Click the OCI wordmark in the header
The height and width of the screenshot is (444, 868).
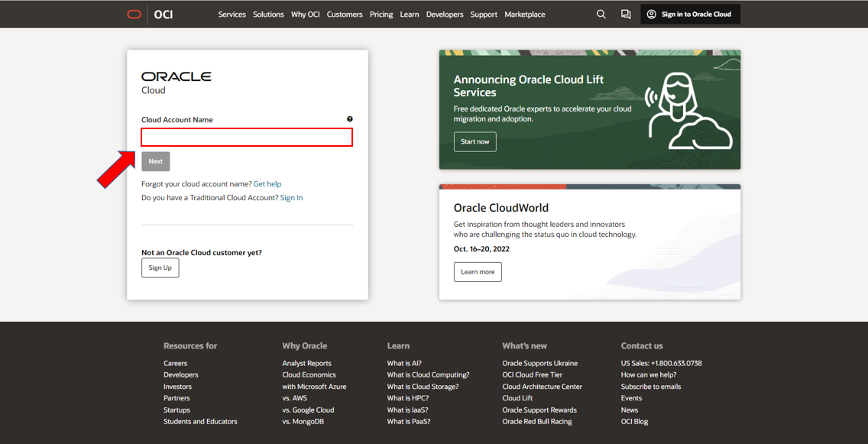click(x=163, y=13)
